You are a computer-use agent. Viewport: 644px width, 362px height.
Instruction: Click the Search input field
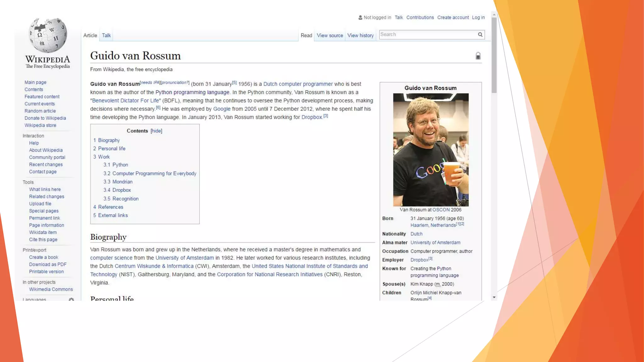point(428,35)
